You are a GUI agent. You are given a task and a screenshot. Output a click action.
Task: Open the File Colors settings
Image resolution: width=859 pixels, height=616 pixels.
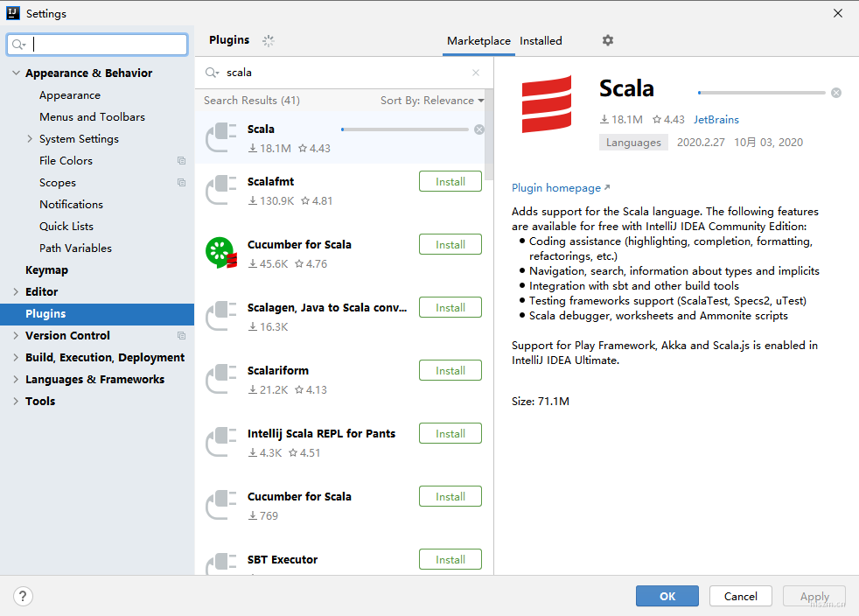pos(66,161)
